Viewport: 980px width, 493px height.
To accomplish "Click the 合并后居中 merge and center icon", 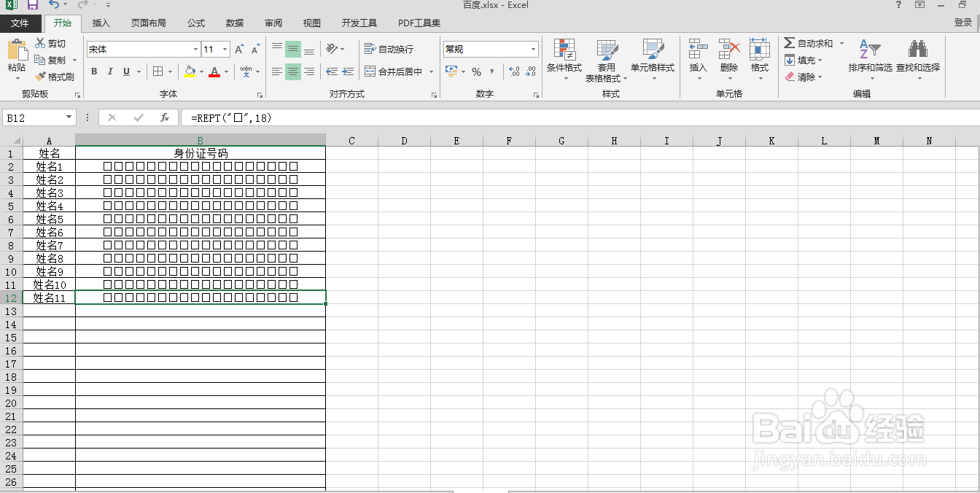I will pos(399,71).
